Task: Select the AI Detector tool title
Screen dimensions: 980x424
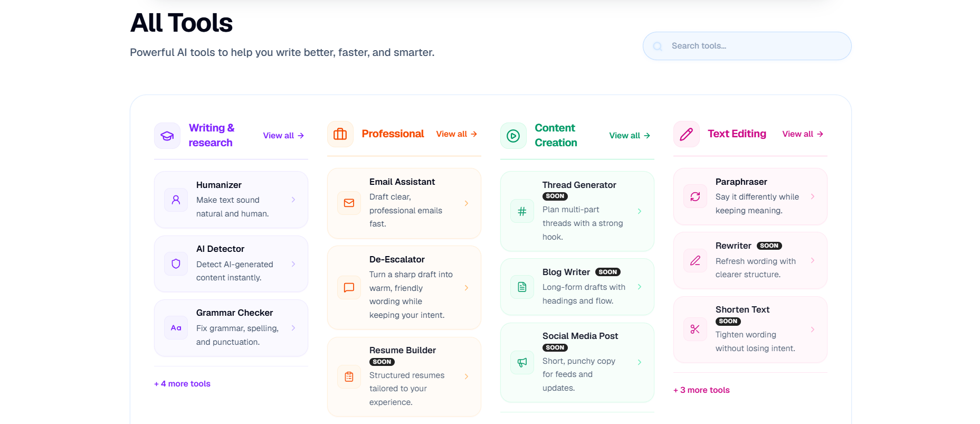Action: click(220, 249)
